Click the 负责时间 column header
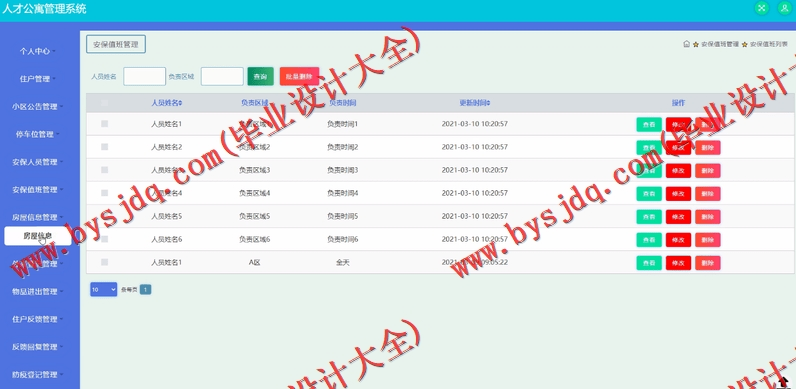 (342, 103)
